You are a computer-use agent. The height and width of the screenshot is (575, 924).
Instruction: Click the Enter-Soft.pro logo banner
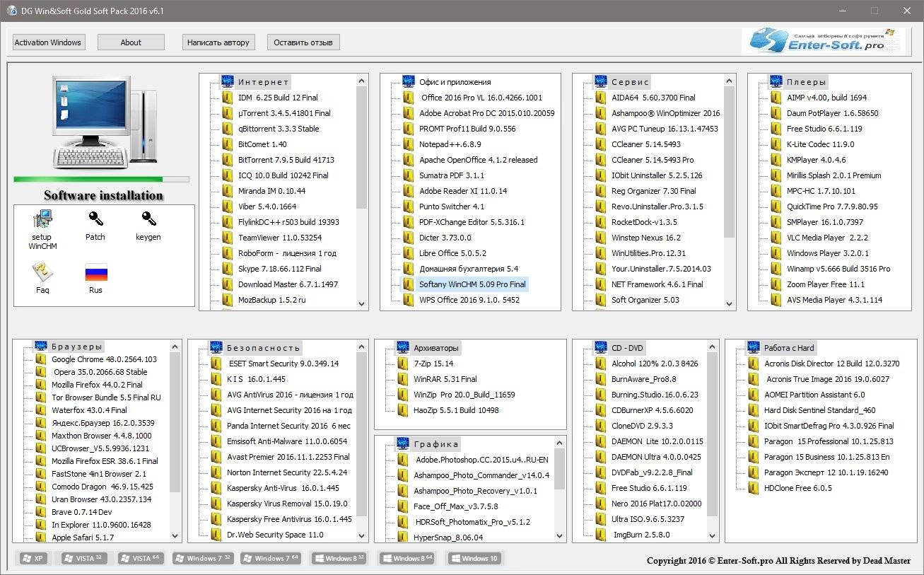pos(824,42)
